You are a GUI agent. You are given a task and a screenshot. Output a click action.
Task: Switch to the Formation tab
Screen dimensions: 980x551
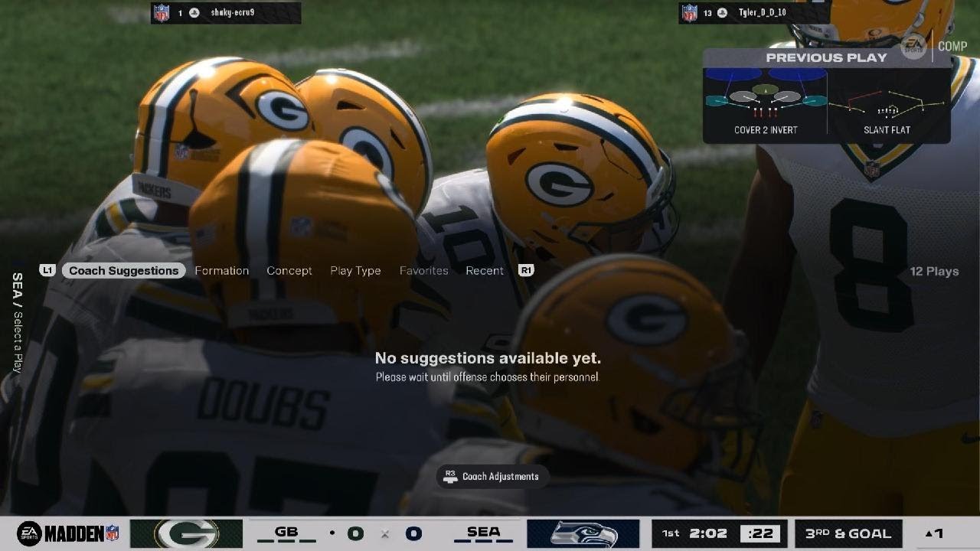(x=222, y=271)
